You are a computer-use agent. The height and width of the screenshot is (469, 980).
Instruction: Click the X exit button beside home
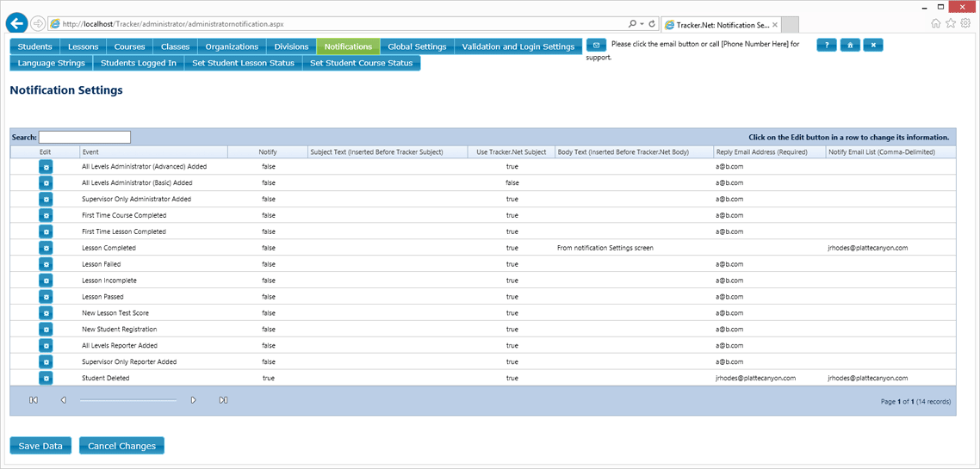point(873,45)
